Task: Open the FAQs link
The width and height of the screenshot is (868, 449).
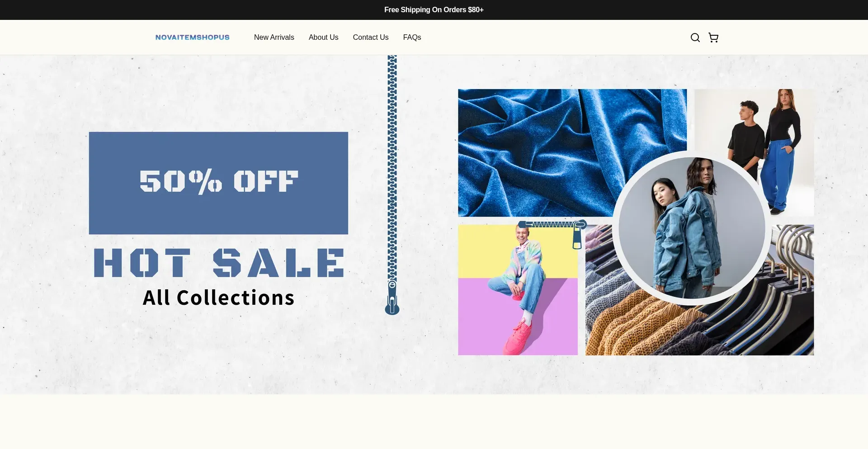Action: [x=412, y=38]
